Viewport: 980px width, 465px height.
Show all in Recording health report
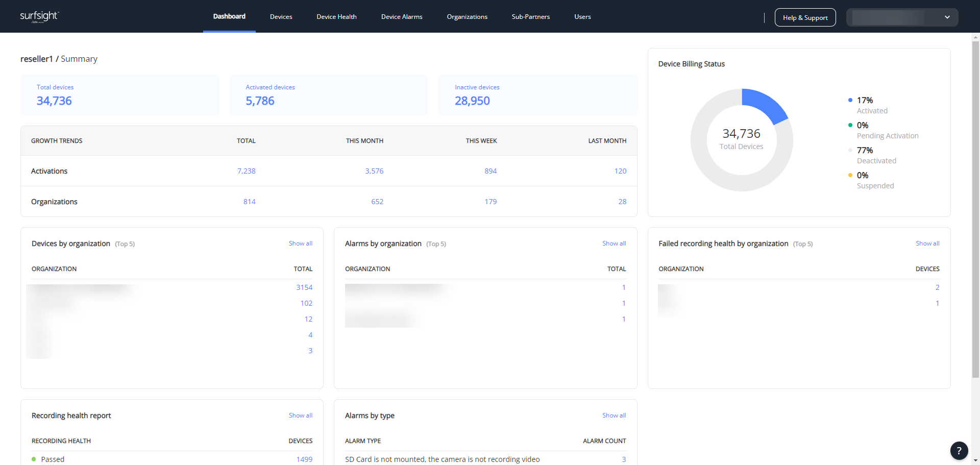click(x=301, y=415)
